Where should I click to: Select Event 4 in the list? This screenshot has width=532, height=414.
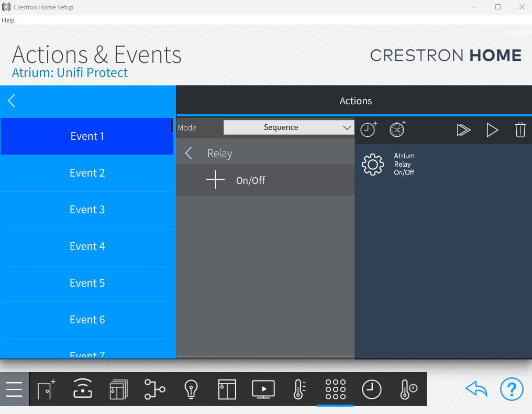point(87,246)
